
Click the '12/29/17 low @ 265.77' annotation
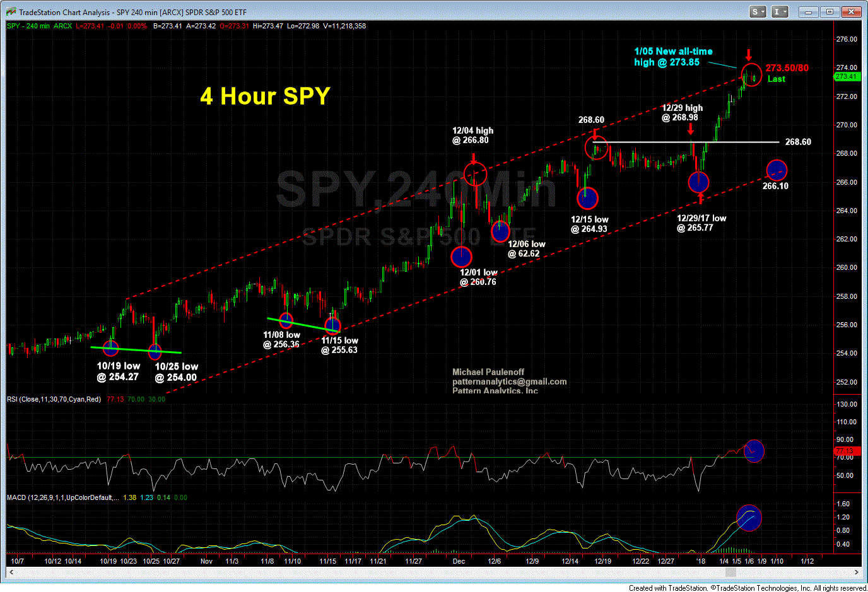[x=701, y=223]
